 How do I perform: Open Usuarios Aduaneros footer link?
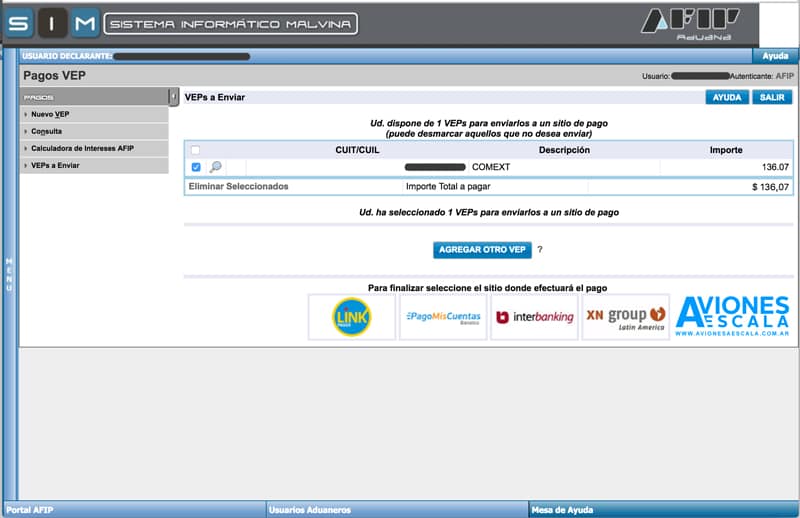click(310, 509)
